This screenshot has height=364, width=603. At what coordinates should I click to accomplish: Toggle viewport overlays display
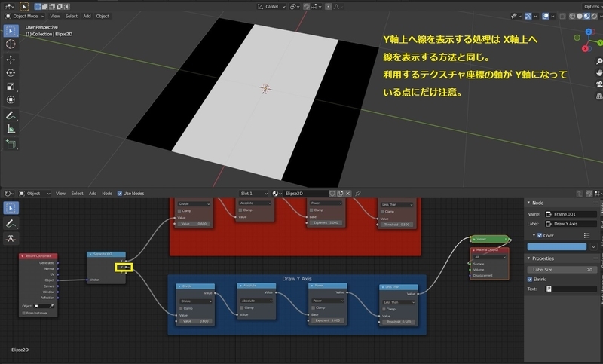click(545, 16)
